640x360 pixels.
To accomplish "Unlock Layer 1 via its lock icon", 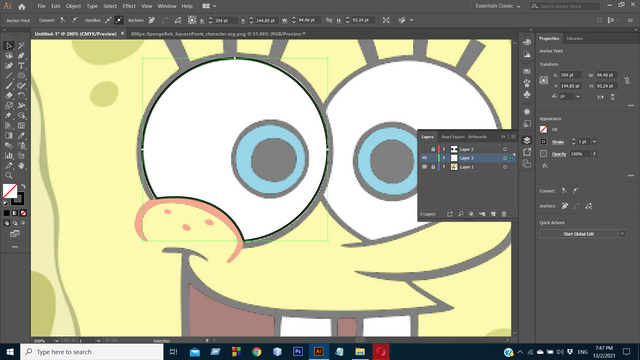I will 433,167.
